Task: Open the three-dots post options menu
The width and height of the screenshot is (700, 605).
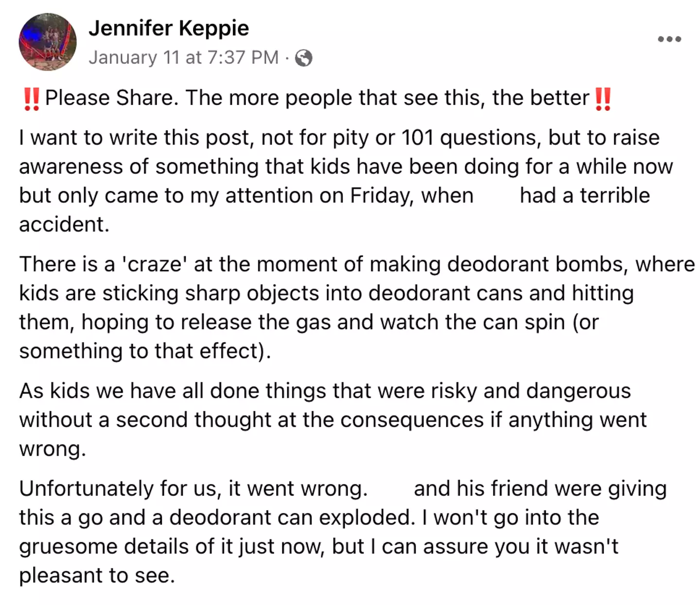Action: click(x=669, y=39)
